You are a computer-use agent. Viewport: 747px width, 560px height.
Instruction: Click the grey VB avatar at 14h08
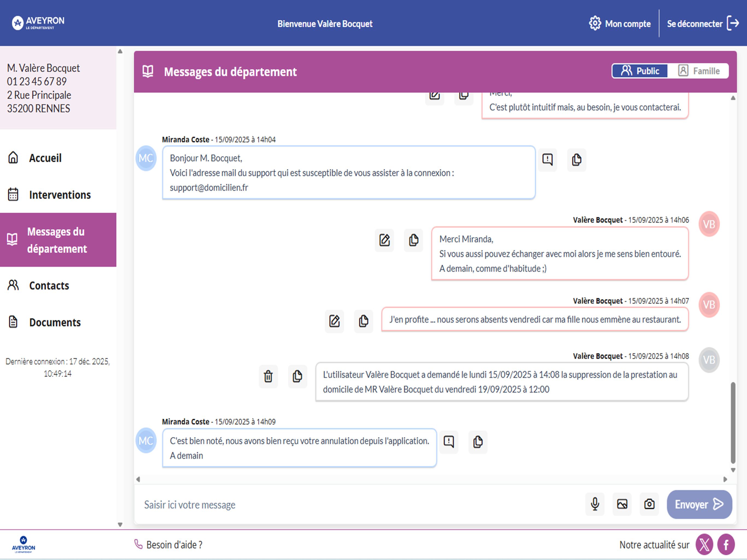click(x=709, y=360)
